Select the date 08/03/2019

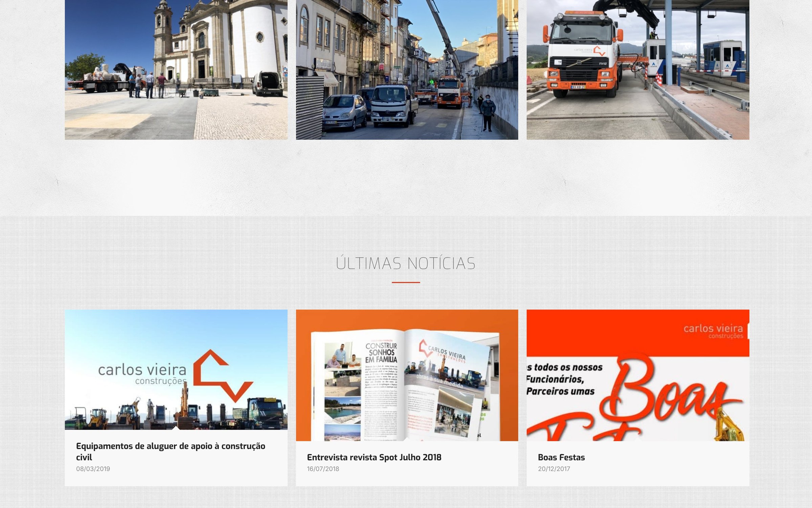tap(93, 469)
